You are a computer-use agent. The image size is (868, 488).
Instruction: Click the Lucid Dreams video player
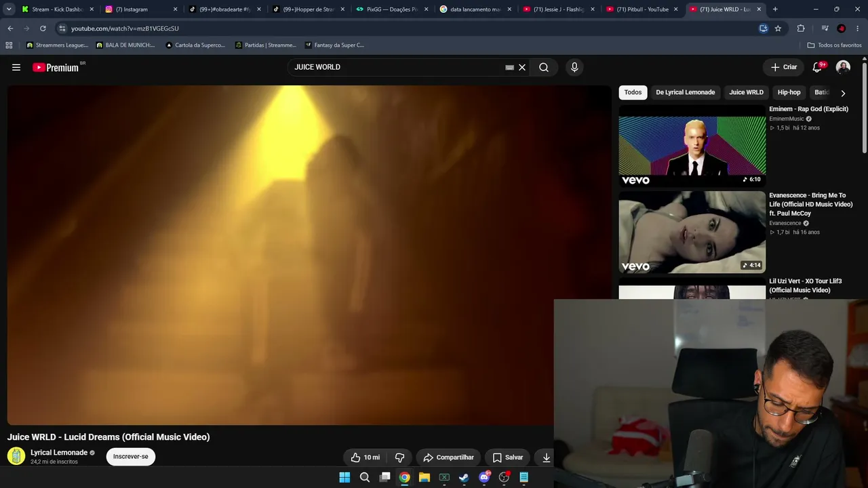(x=309, y=255)
